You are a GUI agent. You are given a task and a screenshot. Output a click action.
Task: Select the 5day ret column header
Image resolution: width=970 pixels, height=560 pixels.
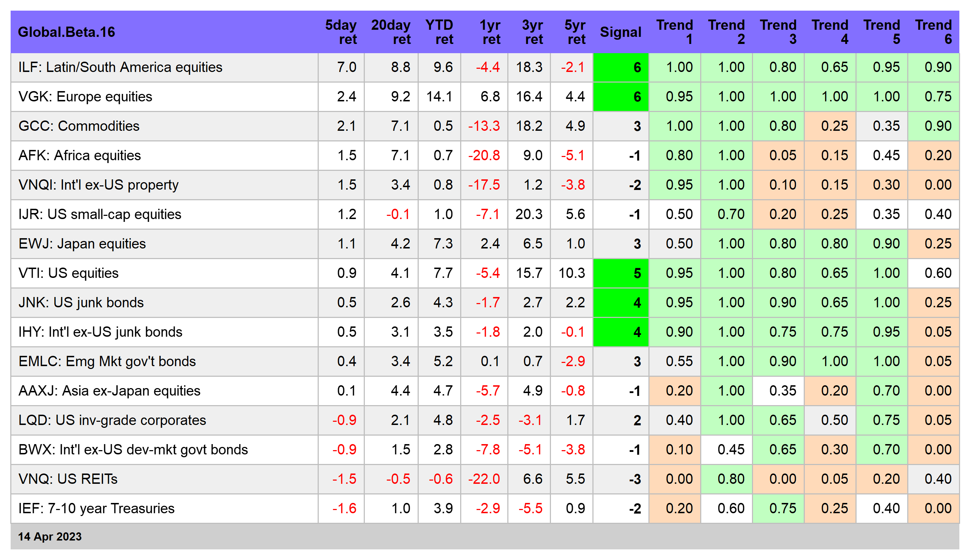coord(341,32)
